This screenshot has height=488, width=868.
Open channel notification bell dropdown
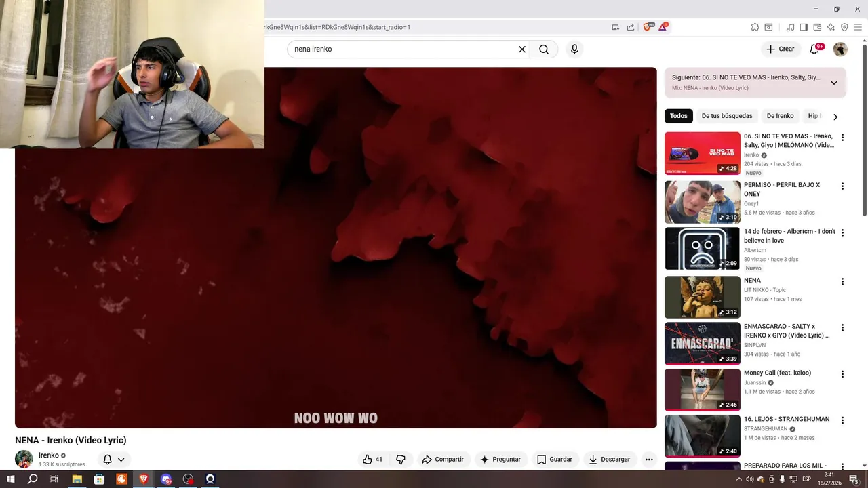113,459
